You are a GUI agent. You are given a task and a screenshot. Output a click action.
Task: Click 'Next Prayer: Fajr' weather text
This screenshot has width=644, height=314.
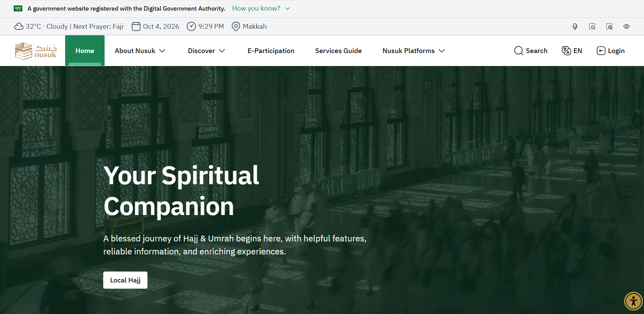click(99, 26)
